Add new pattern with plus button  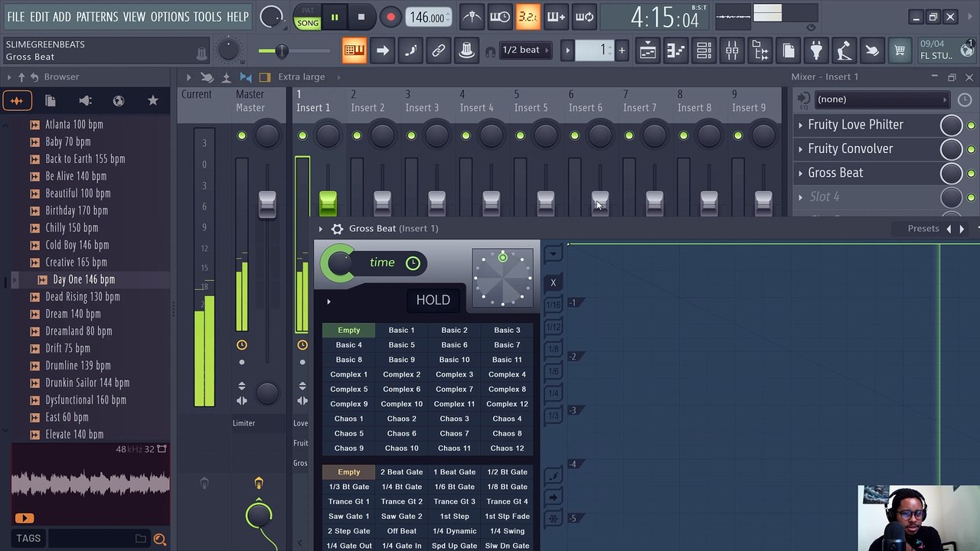click(622, 51)
